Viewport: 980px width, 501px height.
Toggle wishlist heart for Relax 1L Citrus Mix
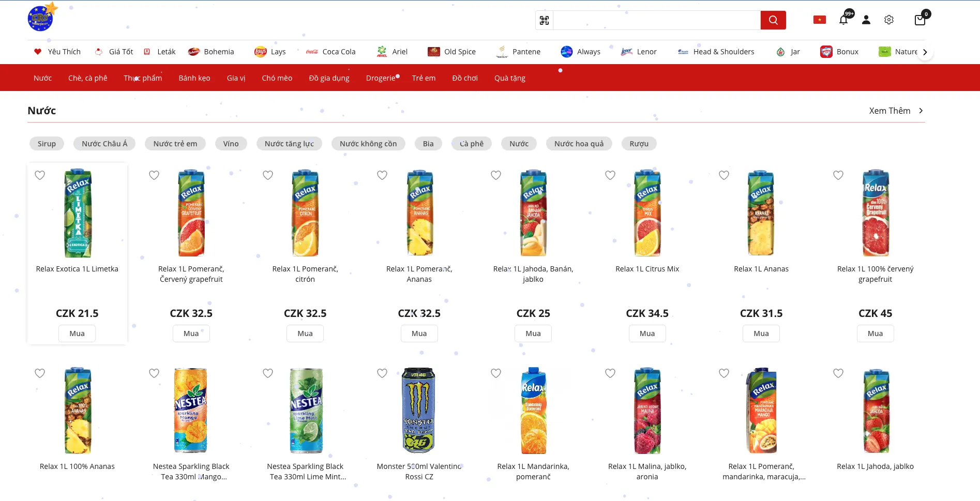point(610,175)
